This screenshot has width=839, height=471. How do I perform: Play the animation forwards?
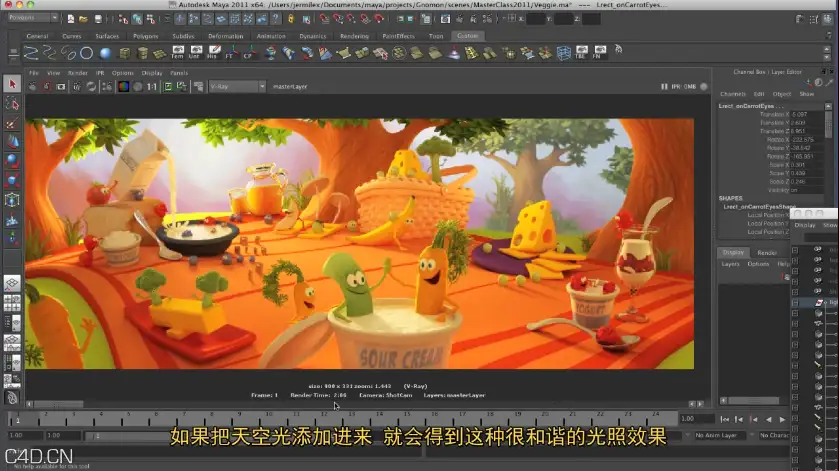(782, 419)
